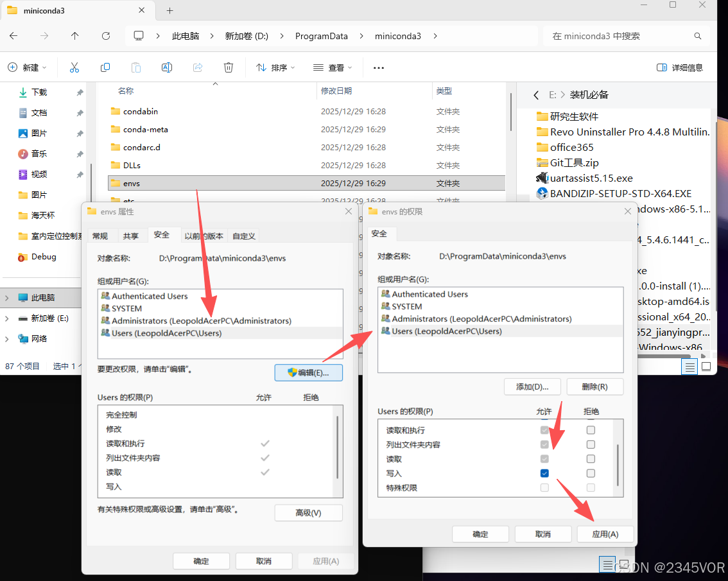Click the Delete trash icon in toolbar
The width and height of the screenshot is (728, 581).
tap(229, 68)
